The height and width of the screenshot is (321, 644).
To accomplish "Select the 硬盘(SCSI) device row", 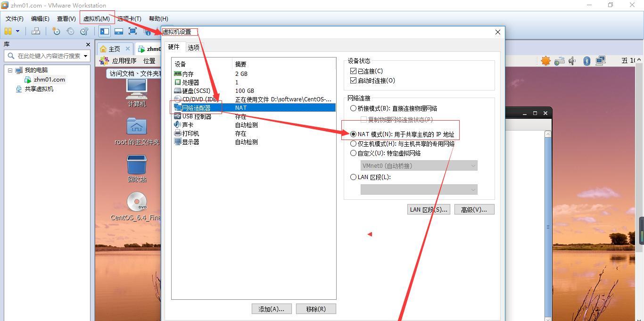I will 254,91.
